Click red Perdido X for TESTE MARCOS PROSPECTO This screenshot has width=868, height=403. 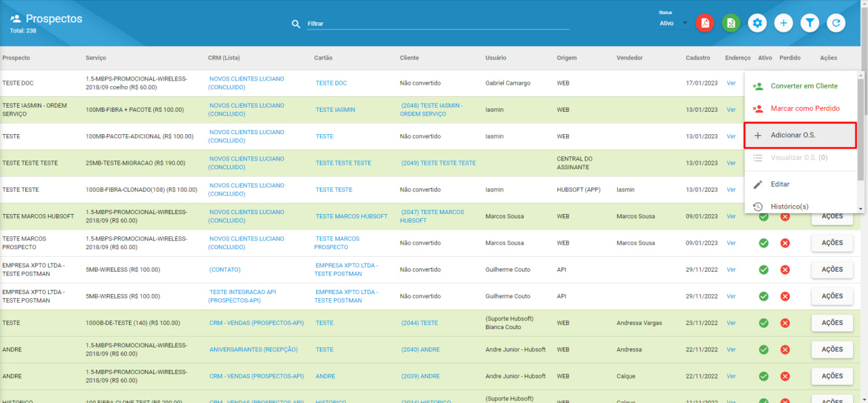(785, 243)
